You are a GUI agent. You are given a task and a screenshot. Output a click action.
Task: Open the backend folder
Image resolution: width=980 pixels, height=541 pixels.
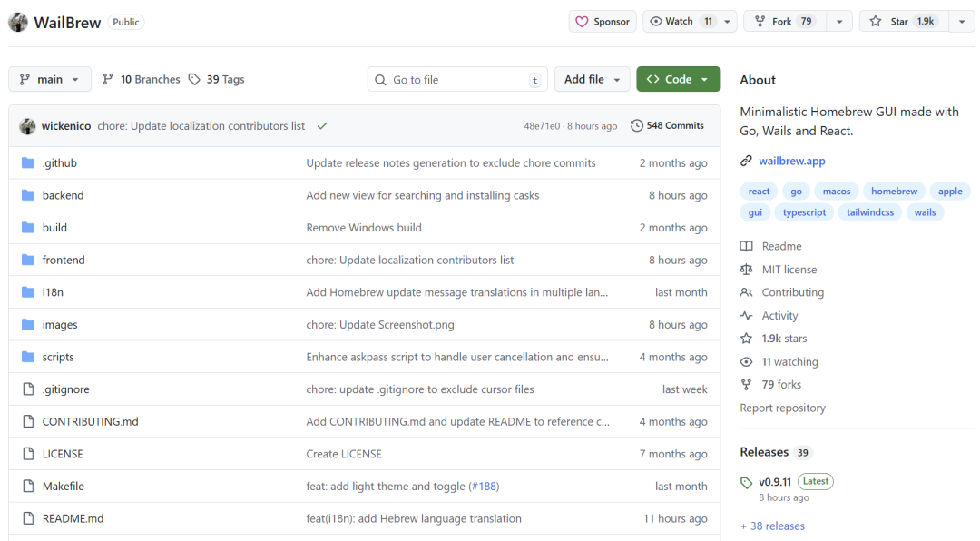[63, 195]
